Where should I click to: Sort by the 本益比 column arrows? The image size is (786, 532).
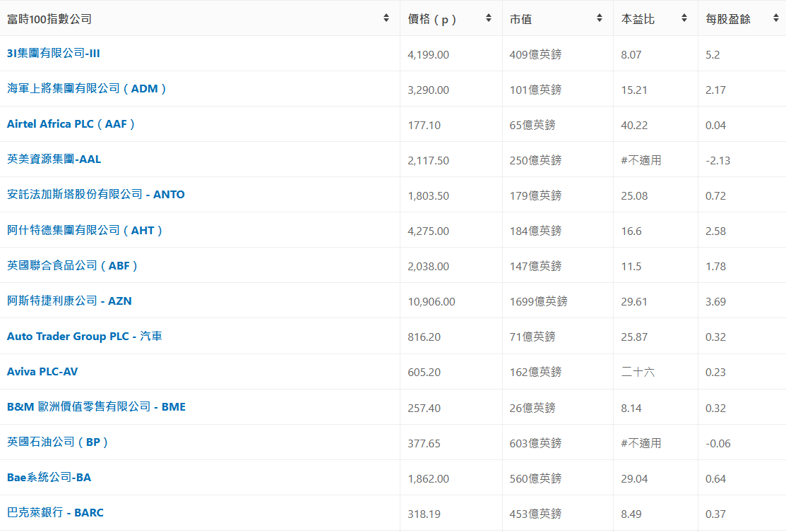click(684, 18)
